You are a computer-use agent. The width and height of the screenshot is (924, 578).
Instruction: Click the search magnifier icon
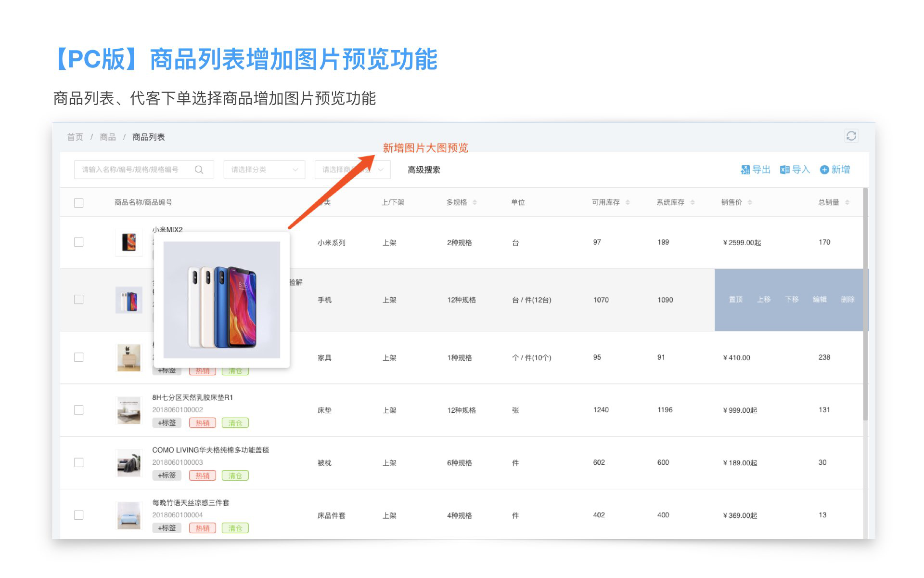199,170
